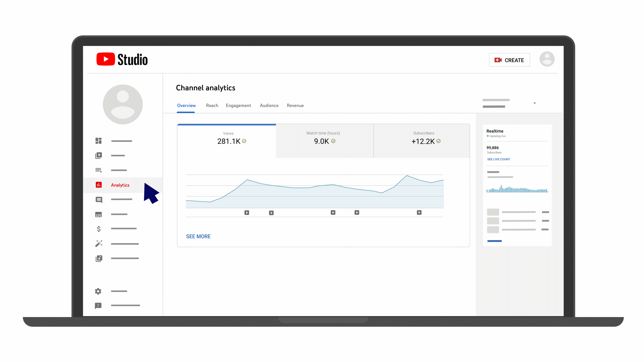
Task: Switch to the Reach tab
Action: coord(212,105)
